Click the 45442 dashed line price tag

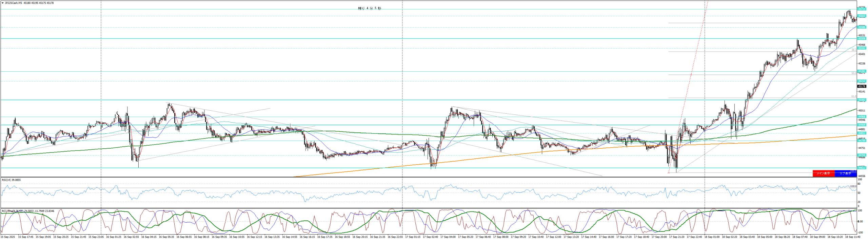[862, 48]
